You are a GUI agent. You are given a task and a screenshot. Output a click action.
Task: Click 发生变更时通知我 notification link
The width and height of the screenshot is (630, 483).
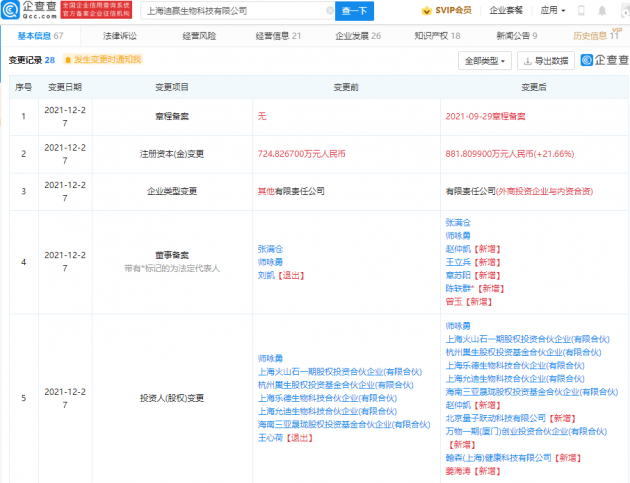coord(107,60)
